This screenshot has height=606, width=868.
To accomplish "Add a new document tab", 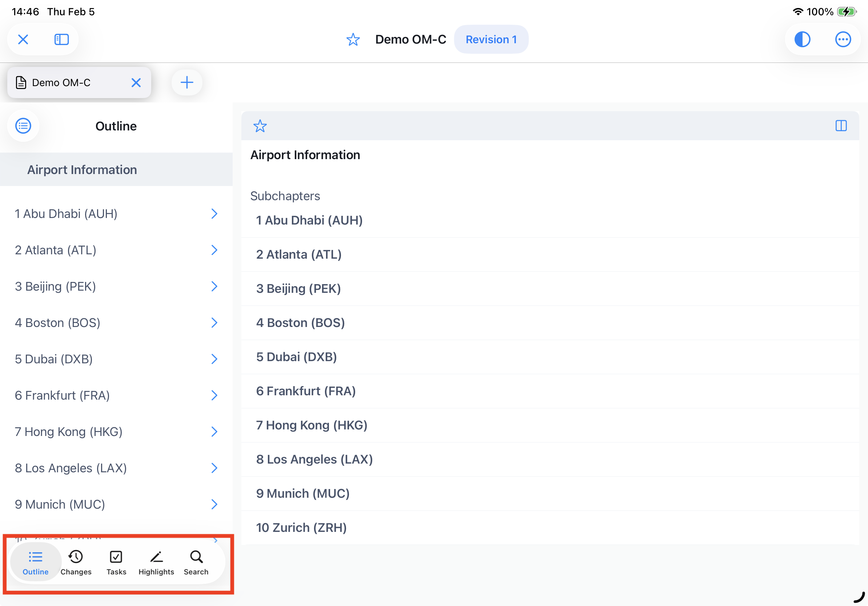I will [187, 82].
